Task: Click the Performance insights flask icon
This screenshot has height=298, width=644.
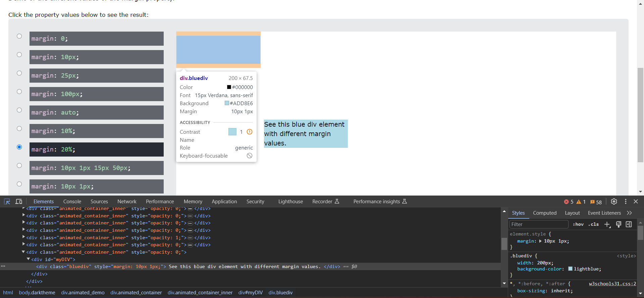Action: 405,202
